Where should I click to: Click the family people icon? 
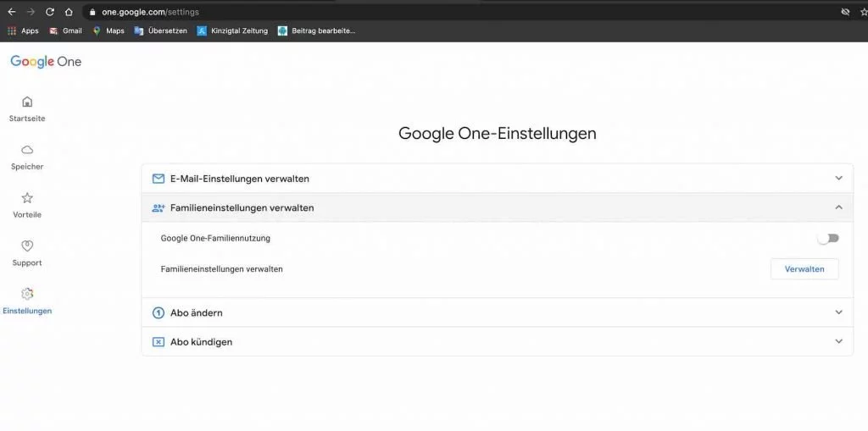[x=159, y=208]
